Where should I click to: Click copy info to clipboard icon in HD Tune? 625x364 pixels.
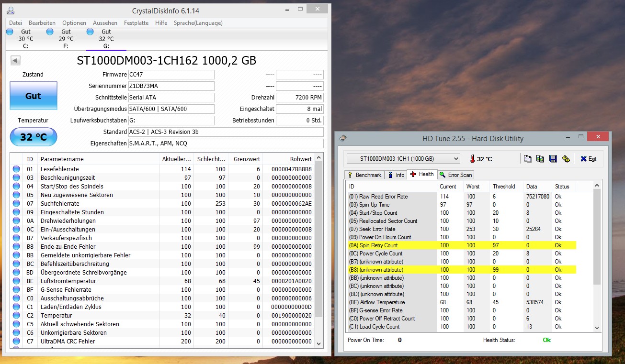coord(527,159)
